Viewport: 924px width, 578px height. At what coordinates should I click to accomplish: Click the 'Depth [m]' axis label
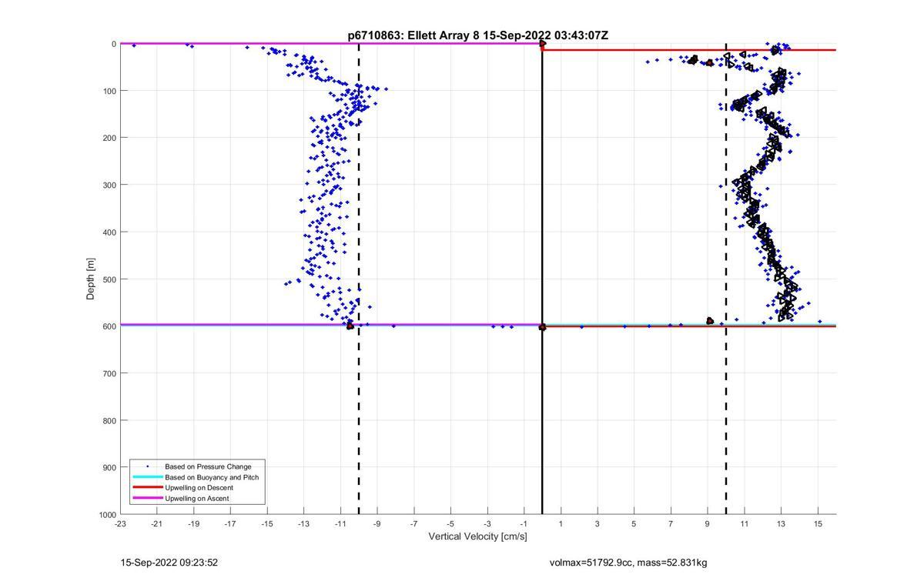[91, 279]
